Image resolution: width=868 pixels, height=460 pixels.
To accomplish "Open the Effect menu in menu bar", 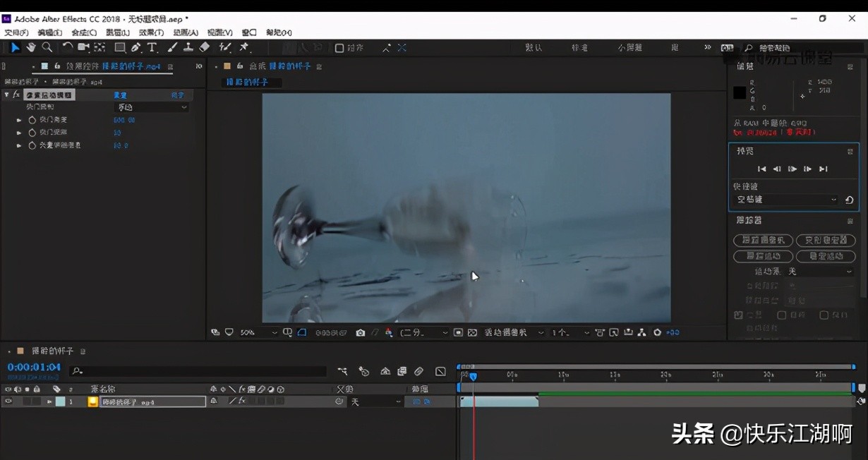I will point(151,32).
